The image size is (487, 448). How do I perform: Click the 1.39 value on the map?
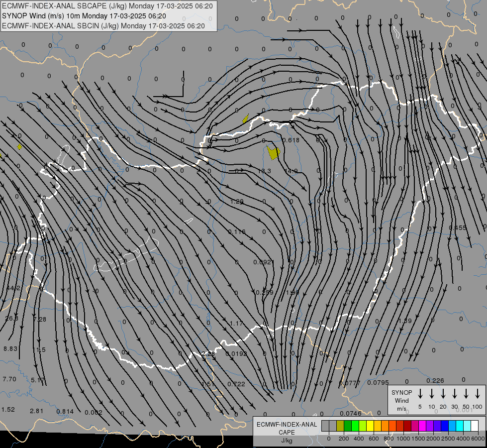coord(405,321)
